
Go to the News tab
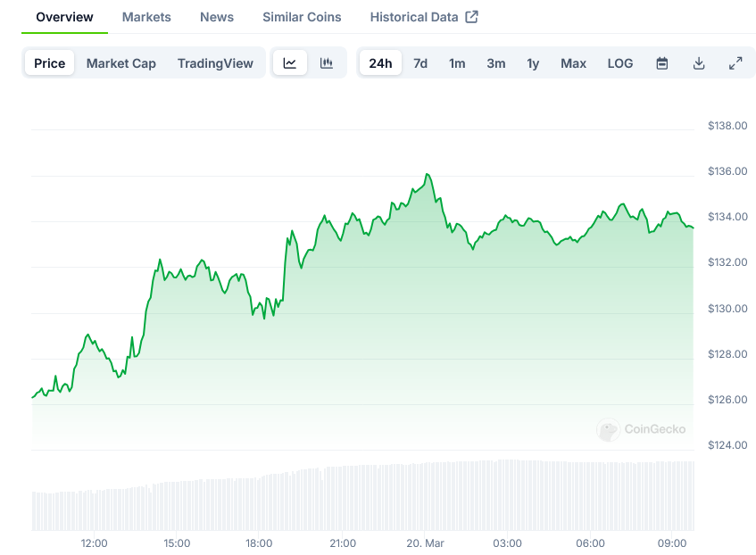[x=217, y=17]
